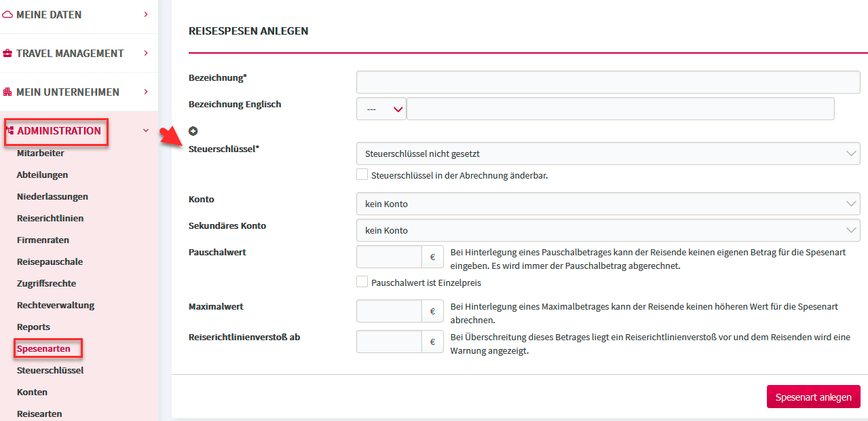868x421 pixels.
Task: Expand Travel Management using its chevron
Action: (x=146, y=53)
